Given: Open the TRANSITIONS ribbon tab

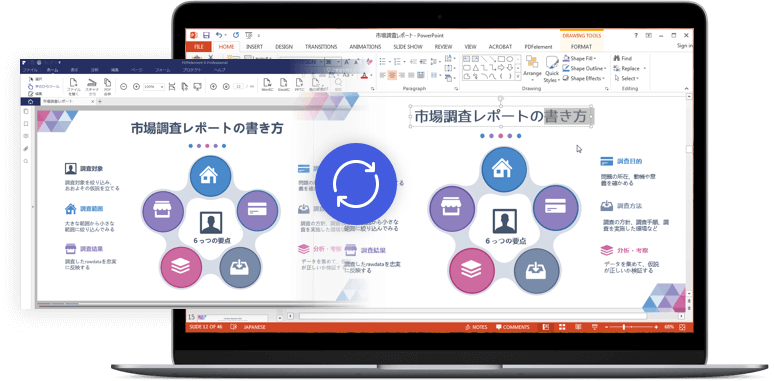Looking at the screenshot, I should pos(321,47).
